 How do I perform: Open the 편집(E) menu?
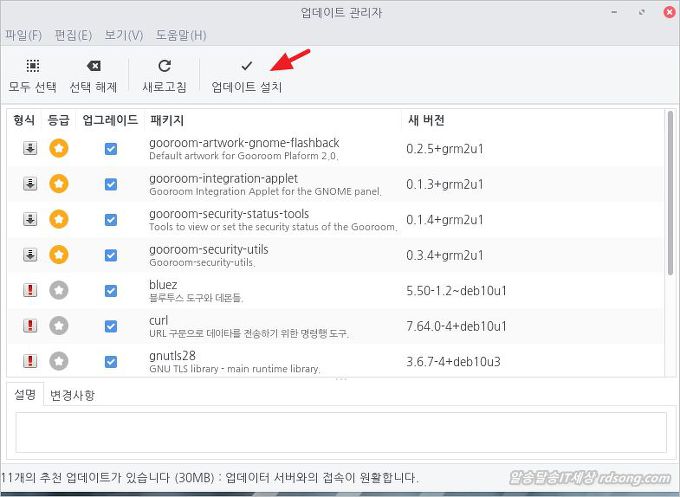click(72, 35)
